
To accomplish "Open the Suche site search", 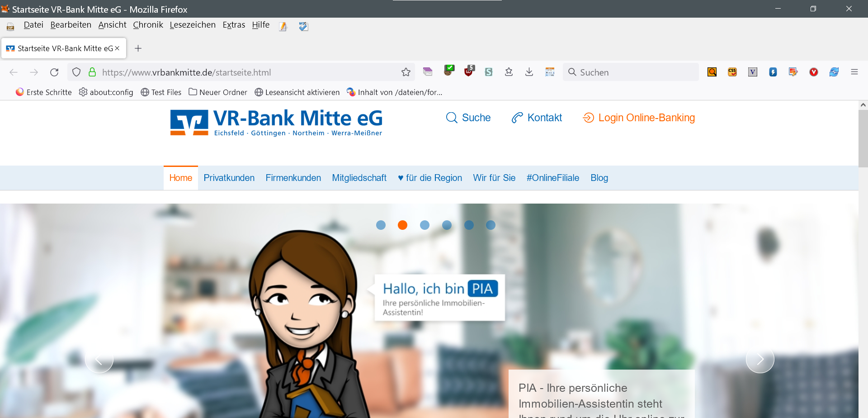I will (468, 118).
